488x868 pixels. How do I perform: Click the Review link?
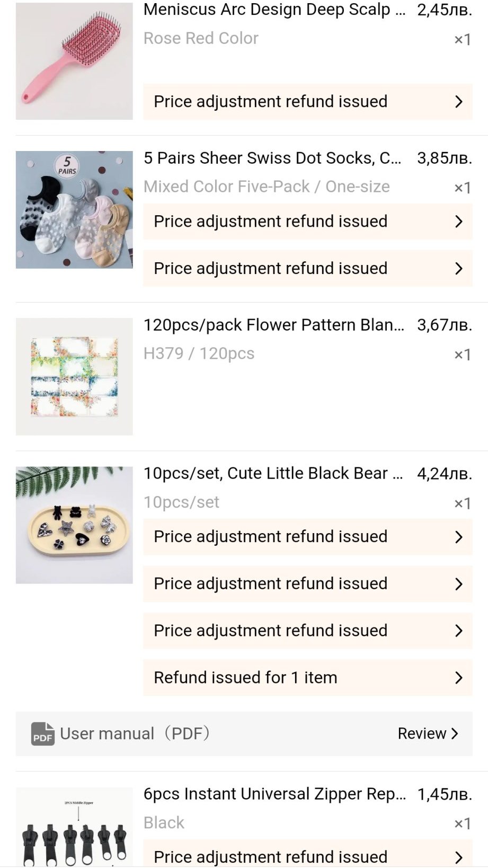point(428,734)
